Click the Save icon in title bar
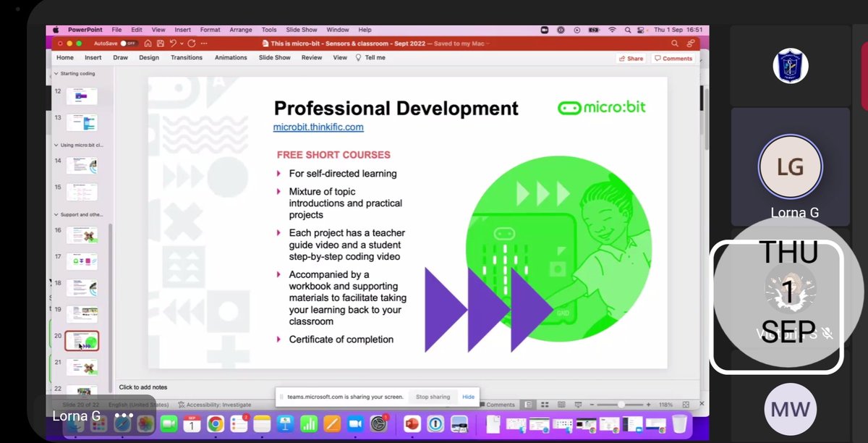Screen dimensions: 868x443 pos(161,43)
